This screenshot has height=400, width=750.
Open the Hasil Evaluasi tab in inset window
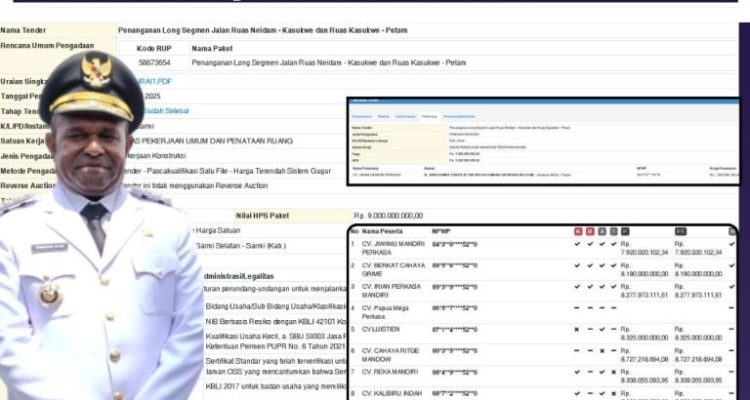pyautogui.click(x=405, y=116)
